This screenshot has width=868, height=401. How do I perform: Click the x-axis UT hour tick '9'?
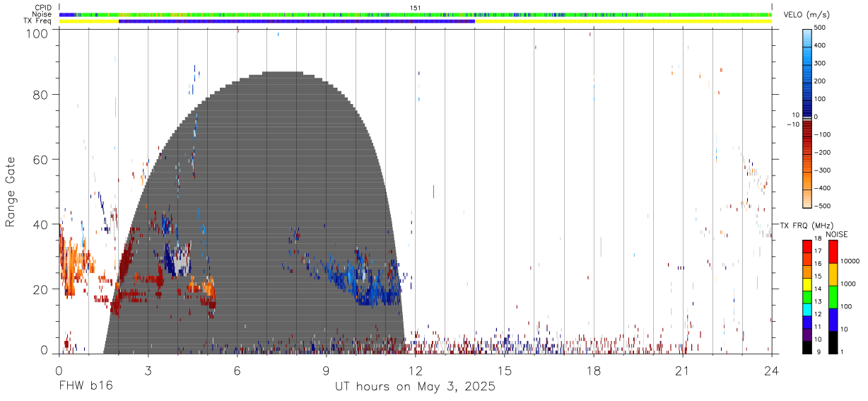point(327,371)
